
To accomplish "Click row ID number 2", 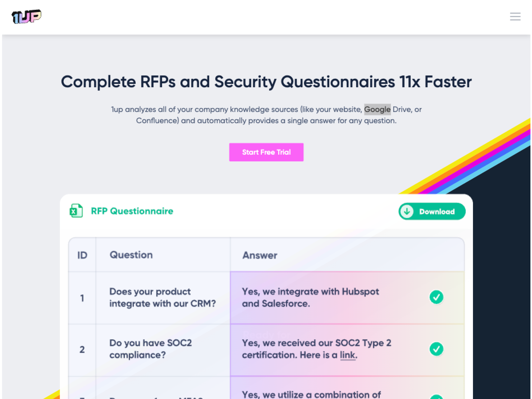I will 82,349.
